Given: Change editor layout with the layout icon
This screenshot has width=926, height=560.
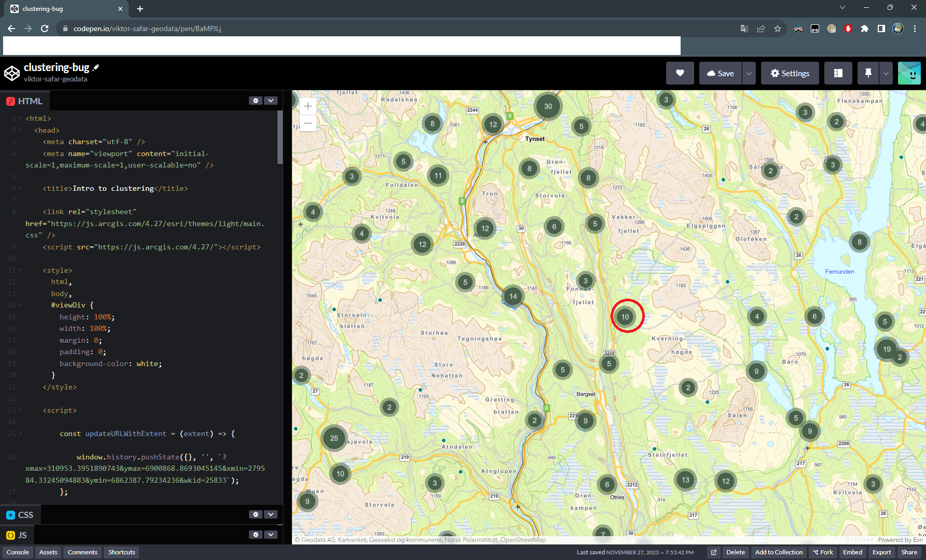Looking at the screenshot, I should click(838, 73).
